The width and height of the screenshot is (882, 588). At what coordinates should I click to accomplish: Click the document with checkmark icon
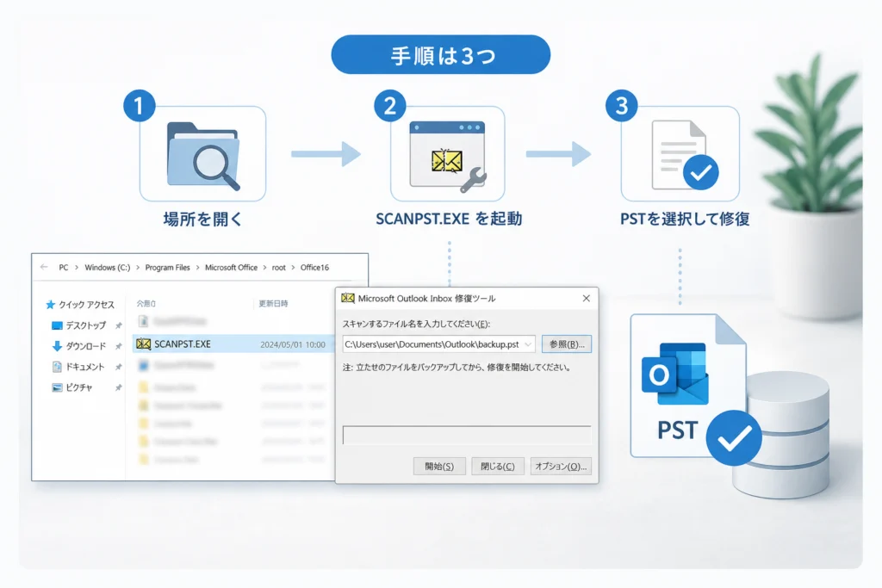click(683, 155)
